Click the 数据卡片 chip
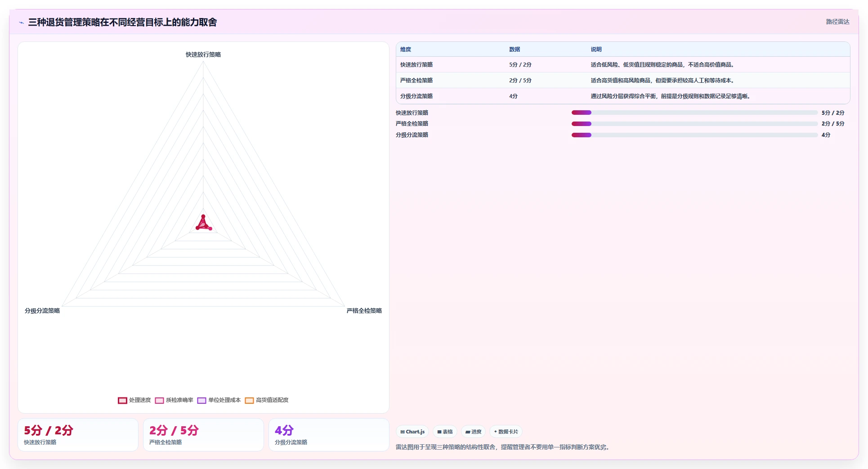The width and height of the screenshot is (868, 469). [x=506, y=432]
